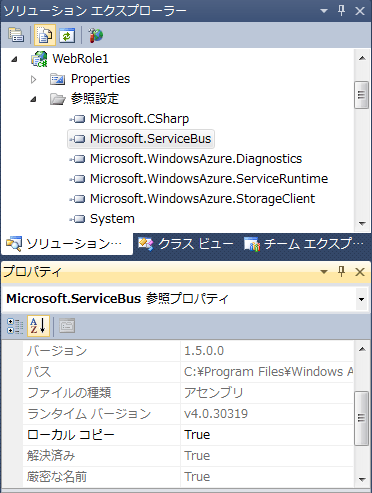Select the 解決済み property row
372x493 pixels.
[x=188, y=456]
